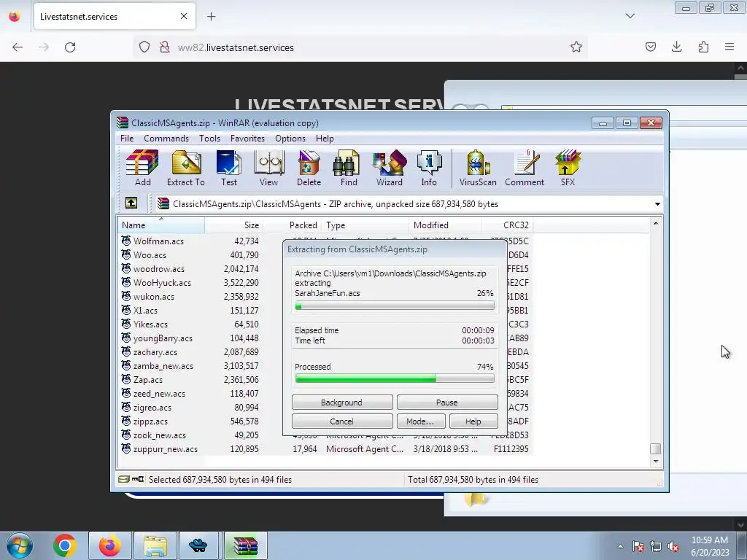Click the Firefox taskbar icon
The image size is (747, 560).
pyautogui.click(x=109, y=545)
